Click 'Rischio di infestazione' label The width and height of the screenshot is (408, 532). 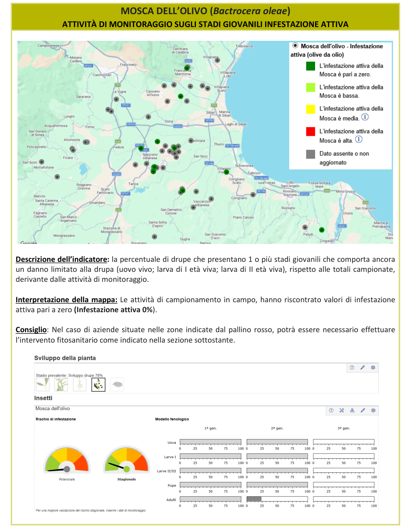(x=56, y=419)
